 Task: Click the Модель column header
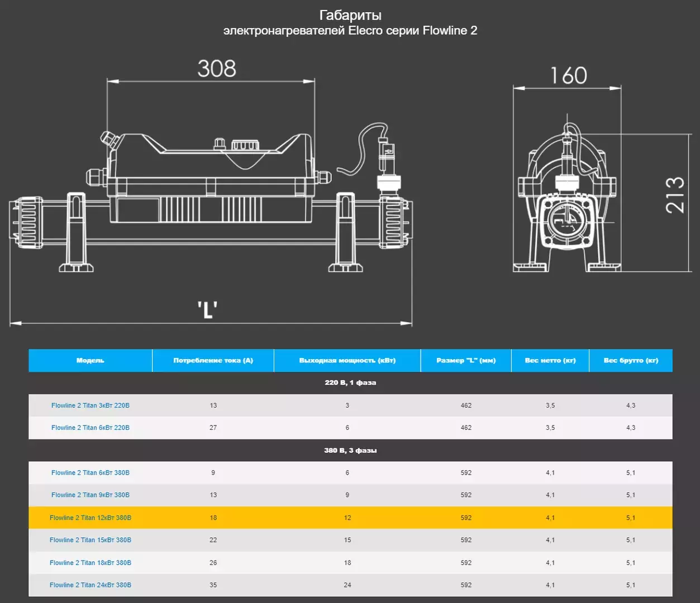click(x=91, y=361)
